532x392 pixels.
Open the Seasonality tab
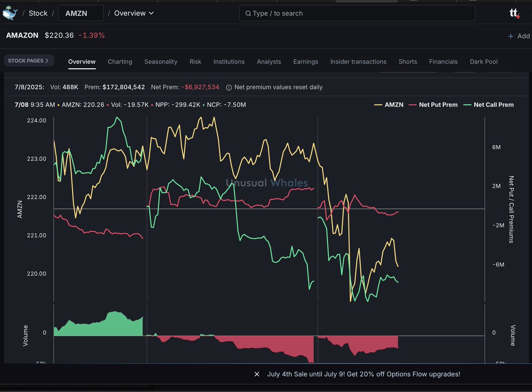(x=161, y=62)
